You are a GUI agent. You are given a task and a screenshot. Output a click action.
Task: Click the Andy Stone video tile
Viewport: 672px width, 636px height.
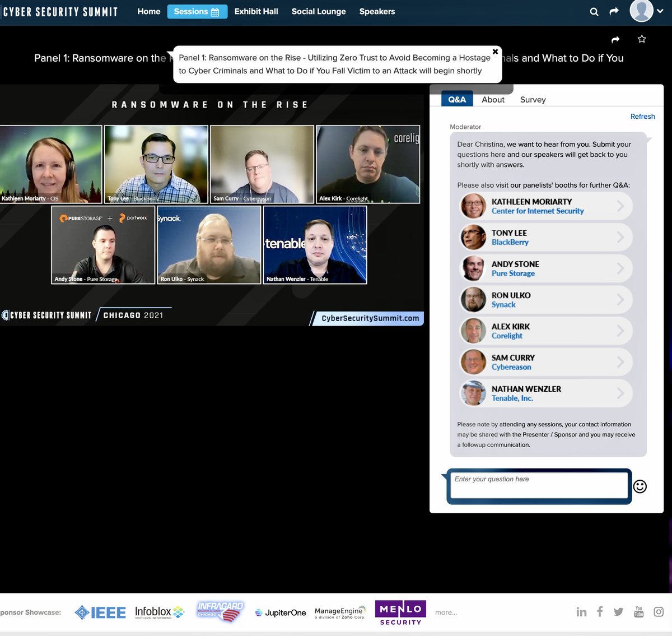[103, 245]
